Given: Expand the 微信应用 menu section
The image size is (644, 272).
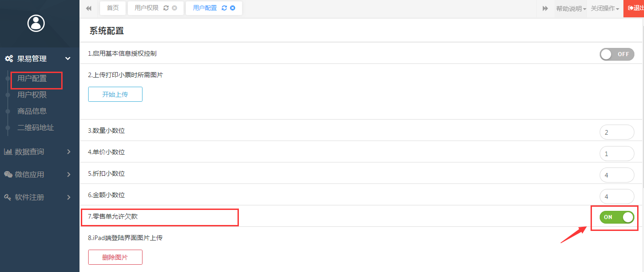Looking at the screenshot, I should tap(37, 174).
